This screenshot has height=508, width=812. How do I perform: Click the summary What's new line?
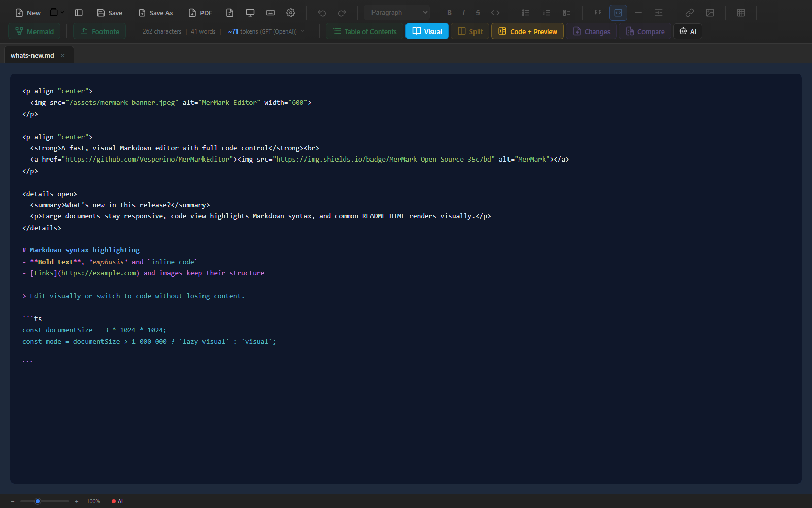tap(120, 205)
